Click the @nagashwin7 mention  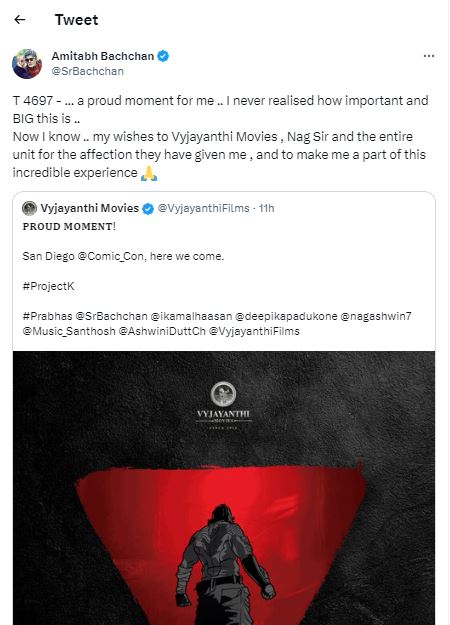(x=376, y=316)
